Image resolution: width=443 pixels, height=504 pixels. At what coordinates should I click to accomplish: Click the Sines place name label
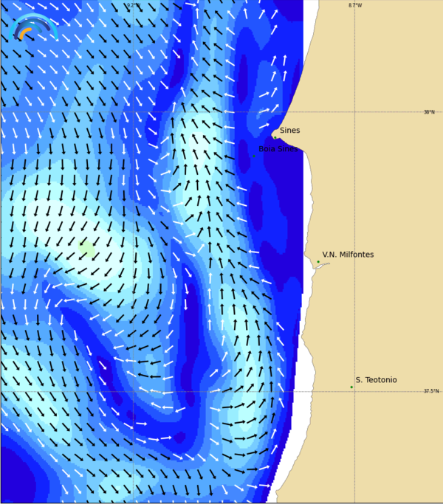(289, 131)
